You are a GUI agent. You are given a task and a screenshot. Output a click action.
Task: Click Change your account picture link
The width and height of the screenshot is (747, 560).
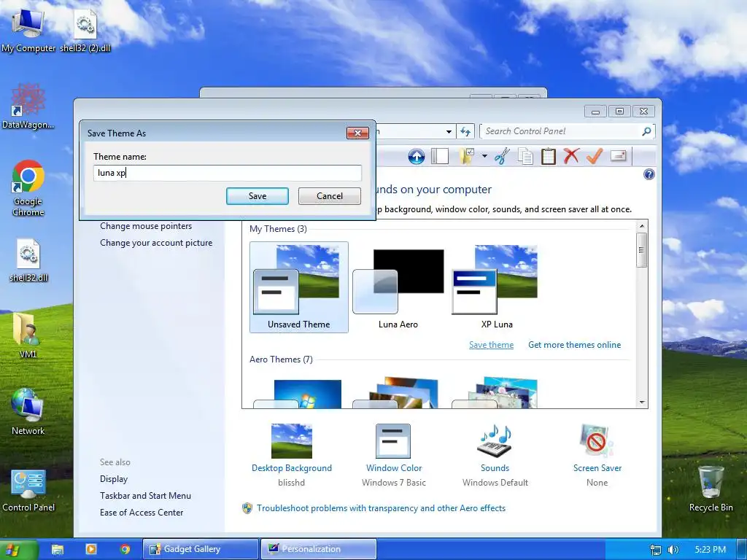point(156,243)
